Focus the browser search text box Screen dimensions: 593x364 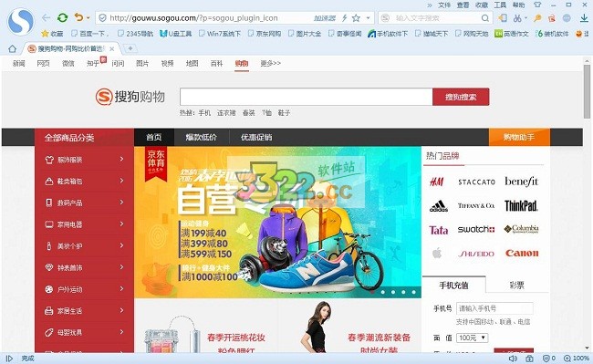pos(436,17)
